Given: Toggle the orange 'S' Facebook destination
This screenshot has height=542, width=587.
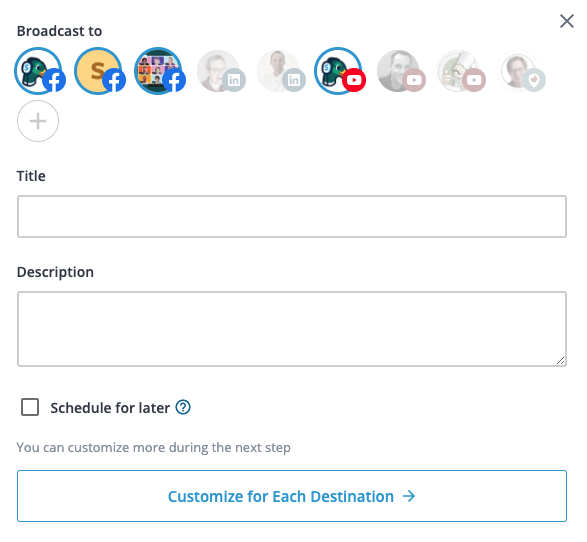Looking at the screenshot, I should point(98,71).
